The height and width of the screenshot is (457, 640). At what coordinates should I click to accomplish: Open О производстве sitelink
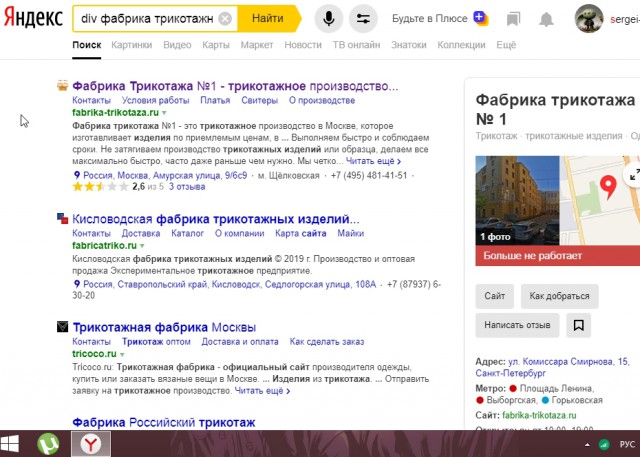[x=322, y=100]
